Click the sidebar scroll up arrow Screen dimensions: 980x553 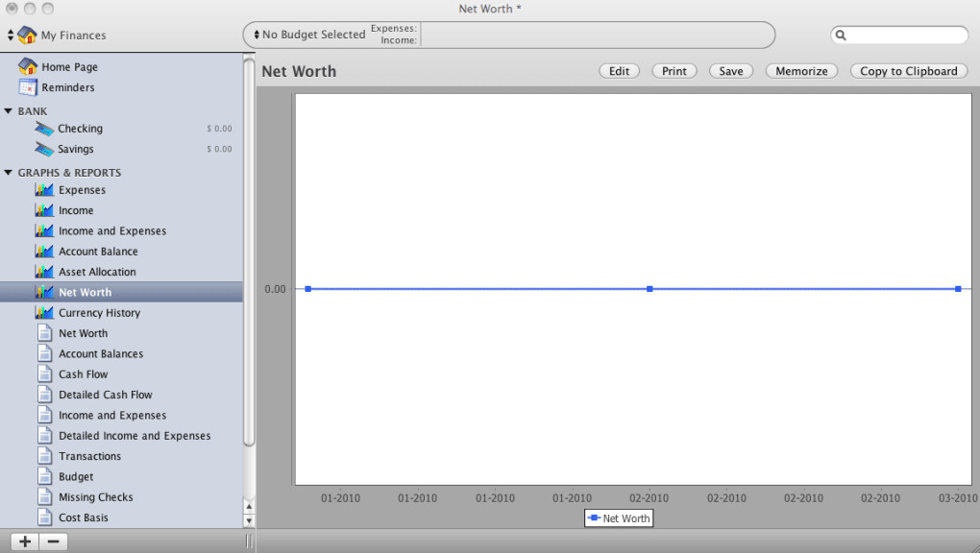[x=249, y=507]
